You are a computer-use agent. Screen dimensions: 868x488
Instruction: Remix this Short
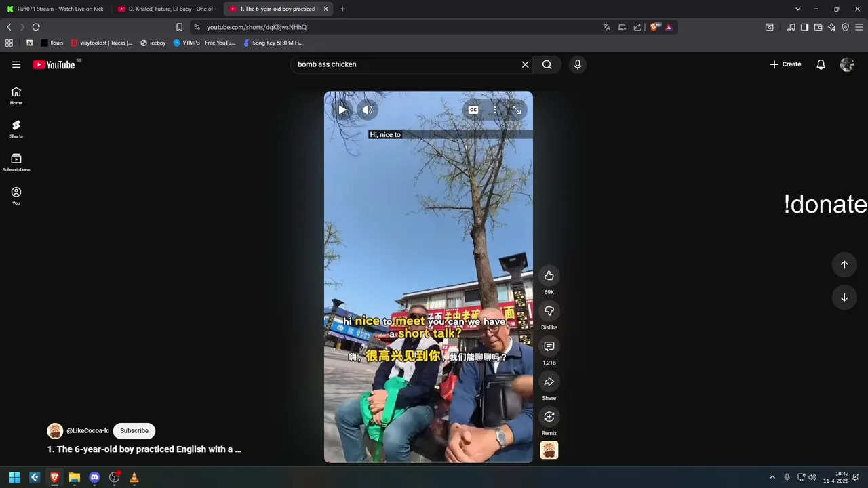pos(549,417)
